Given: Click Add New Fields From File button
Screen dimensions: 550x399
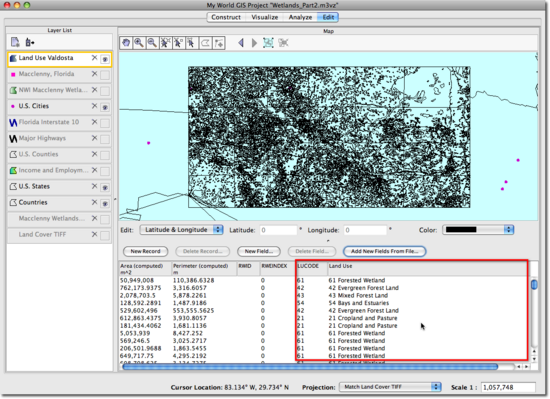Looking at the screenshot, I should click(384, 251).
